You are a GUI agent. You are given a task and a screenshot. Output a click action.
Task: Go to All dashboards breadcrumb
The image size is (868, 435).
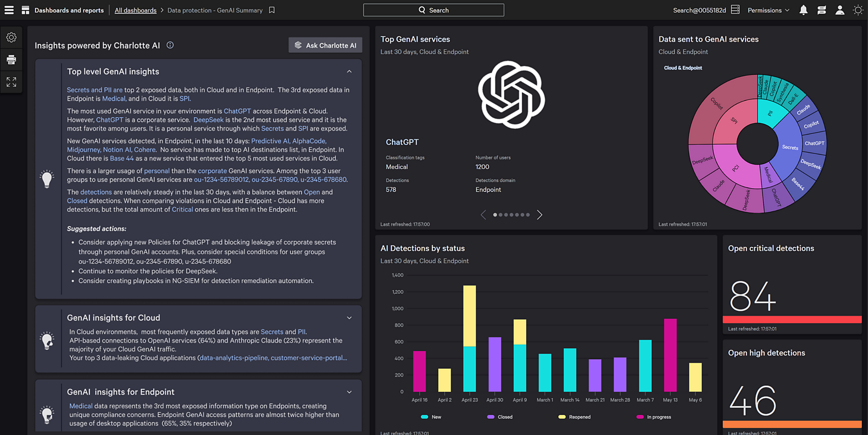pos(135,10)
